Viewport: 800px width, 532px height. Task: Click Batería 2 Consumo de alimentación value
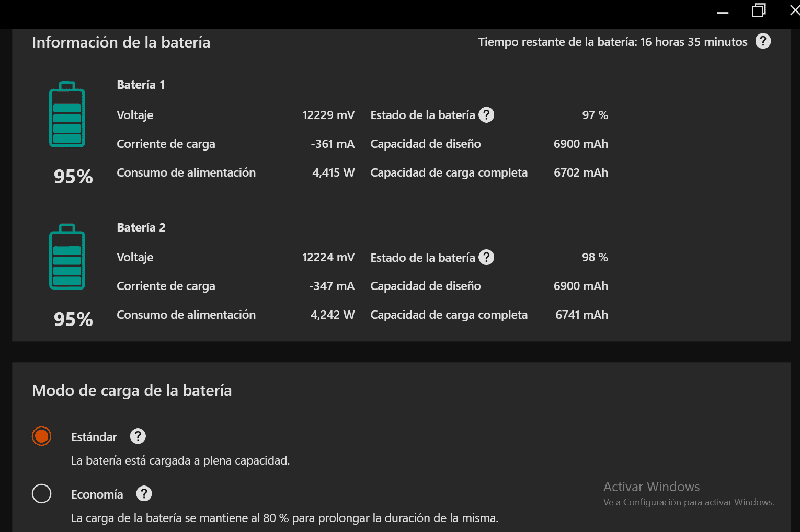click(333, 315)
